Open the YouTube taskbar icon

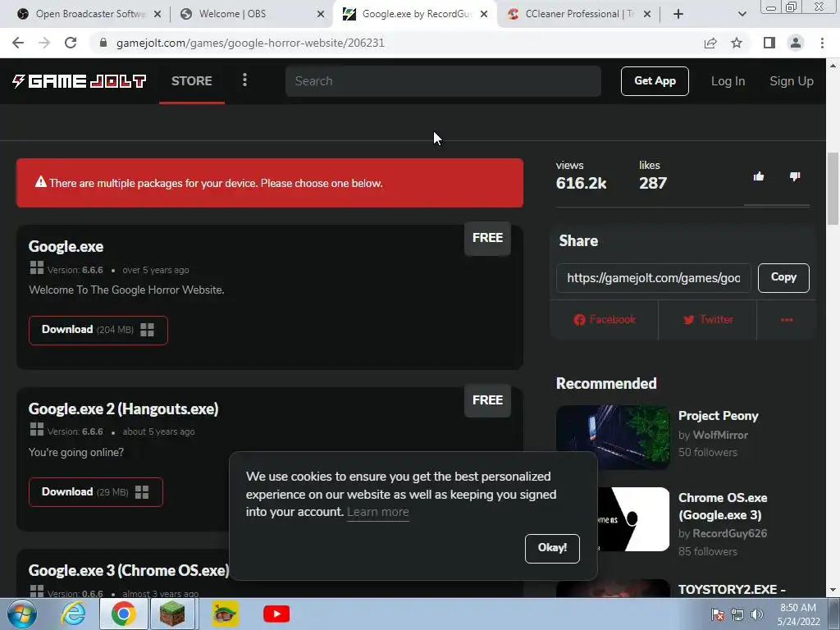point(276,614)
